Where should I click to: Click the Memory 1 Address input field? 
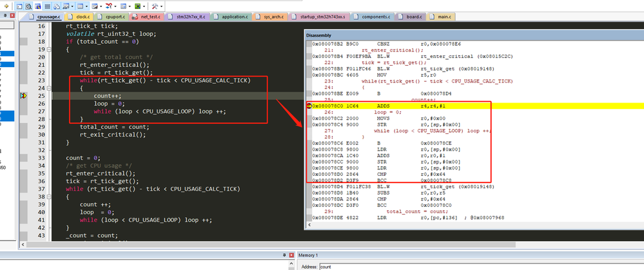click(480, 267)
